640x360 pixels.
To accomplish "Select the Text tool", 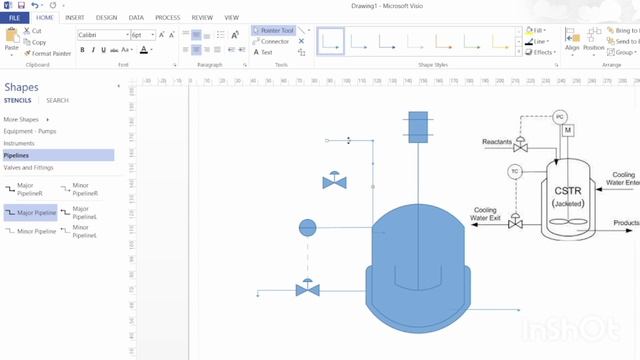I will [x=263, y=52].
